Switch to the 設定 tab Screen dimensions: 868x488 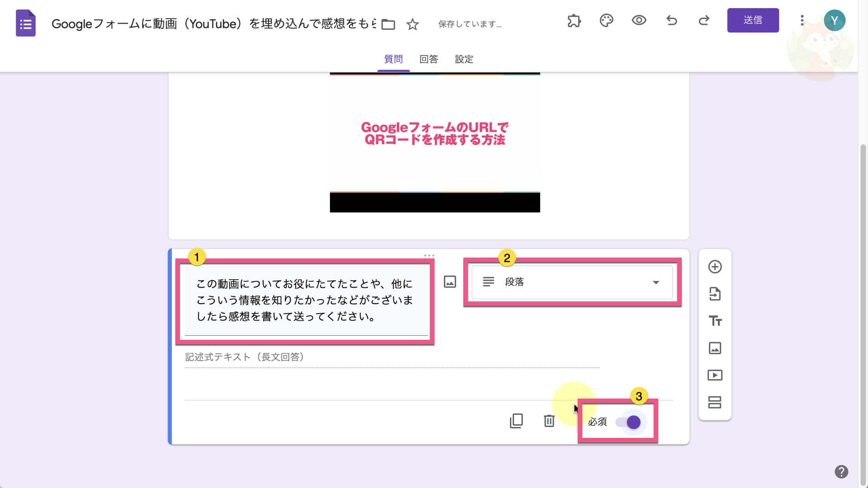[464, 59]
